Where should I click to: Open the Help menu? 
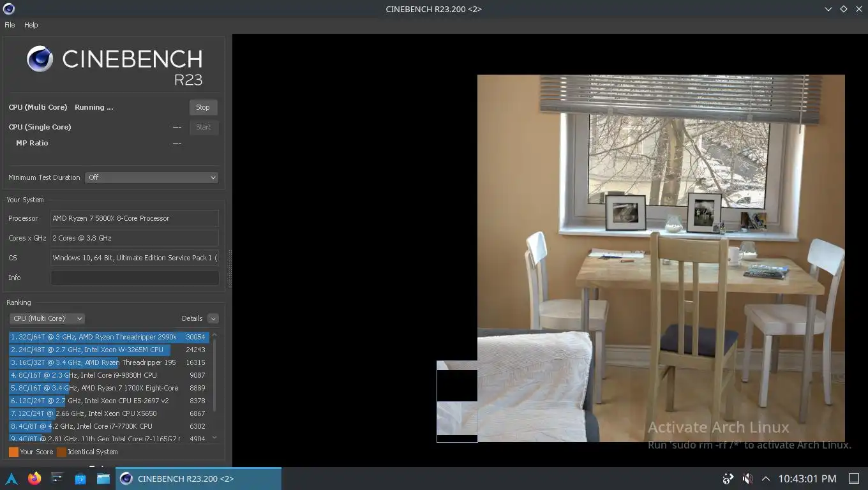pyautogui.click(x=31, y=25)
